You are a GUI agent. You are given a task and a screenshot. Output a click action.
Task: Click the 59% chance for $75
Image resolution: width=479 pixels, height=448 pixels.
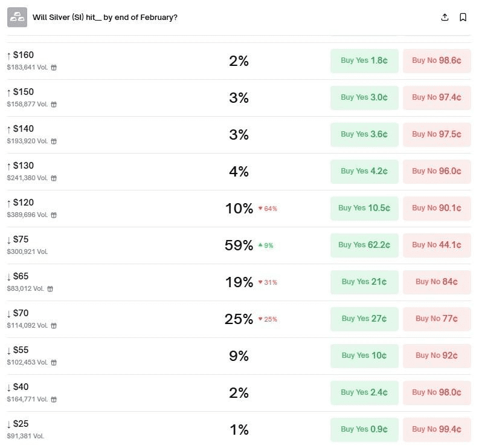[x=239, y=245]
